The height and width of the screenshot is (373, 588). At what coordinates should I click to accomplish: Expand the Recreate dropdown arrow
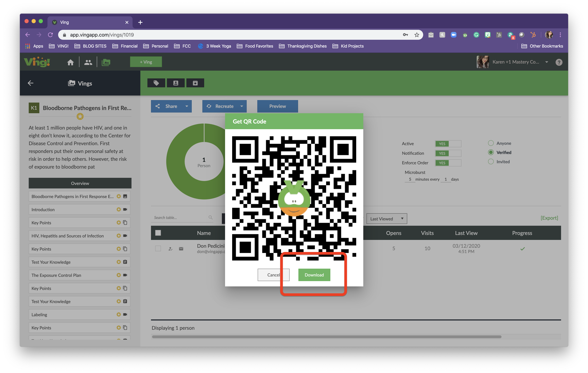coord(242,106)
